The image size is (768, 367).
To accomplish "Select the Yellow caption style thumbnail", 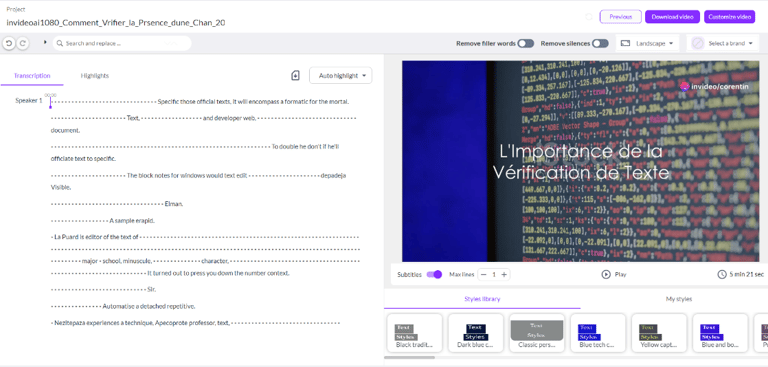I will (x=659, y=333).
